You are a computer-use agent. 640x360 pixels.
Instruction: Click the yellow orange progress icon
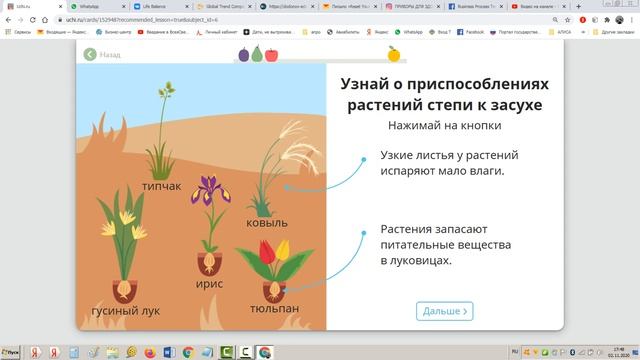click(x=394, y=54)
